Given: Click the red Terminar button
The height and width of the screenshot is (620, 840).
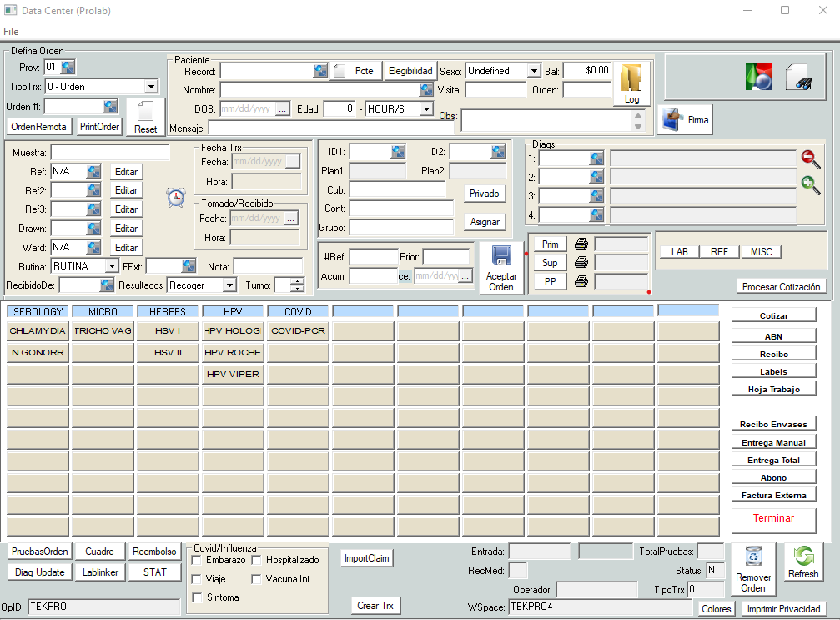Looking at the screenshot, I should point(773,518).
